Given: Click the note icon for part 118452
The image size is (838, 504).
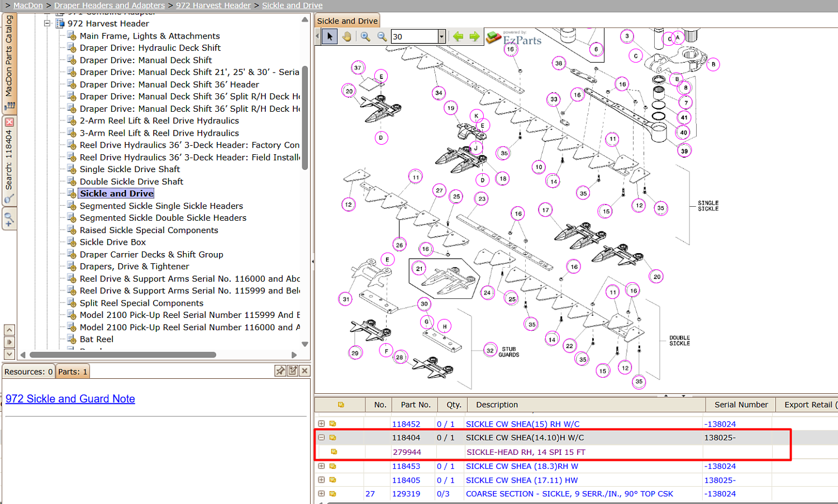Looking at the screenshot, I should tap(332, 424).
